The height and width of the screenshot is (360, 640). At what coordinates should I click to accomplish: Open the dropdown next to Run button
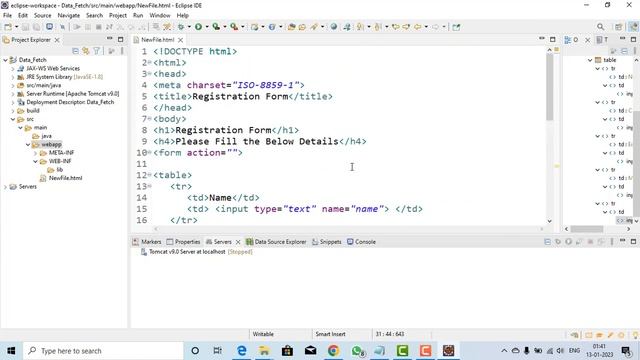coord(207,27)
